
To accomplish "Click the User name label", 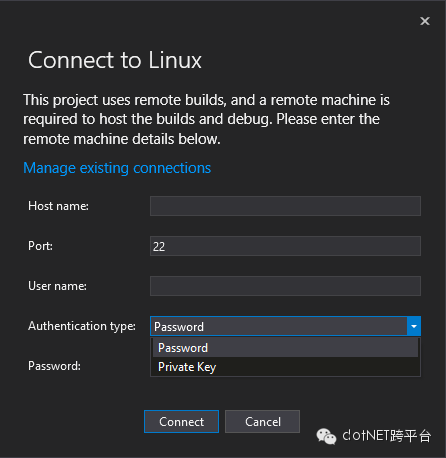I will (x=57, y=286).
